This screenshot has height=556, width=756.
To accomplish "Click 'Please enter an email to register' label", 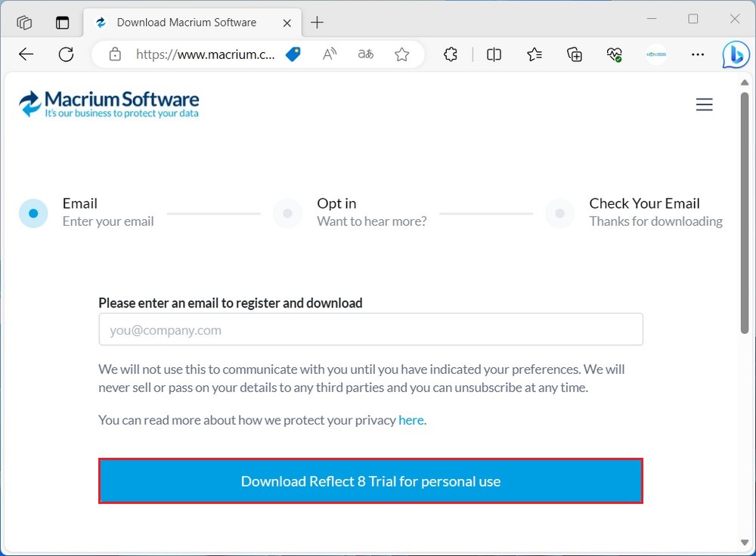I will [x=231, y=303].
